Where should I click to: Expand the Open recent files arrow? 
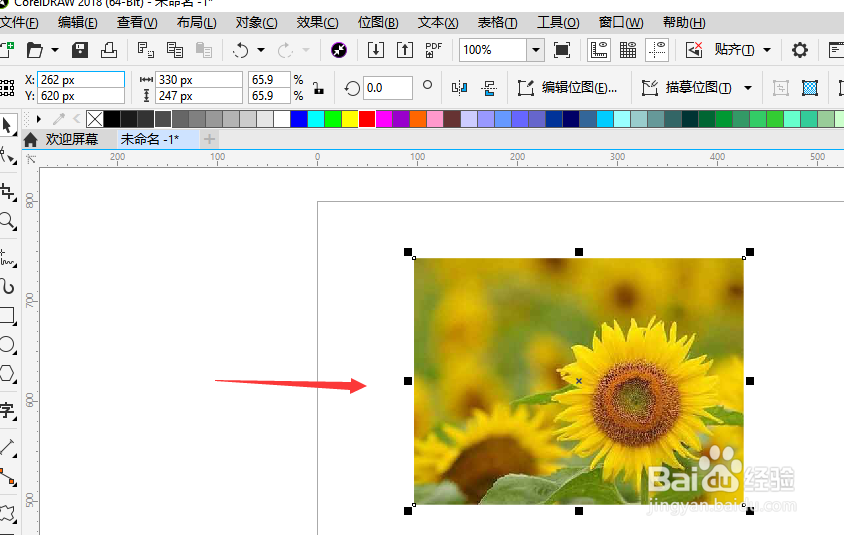[55, 50]
